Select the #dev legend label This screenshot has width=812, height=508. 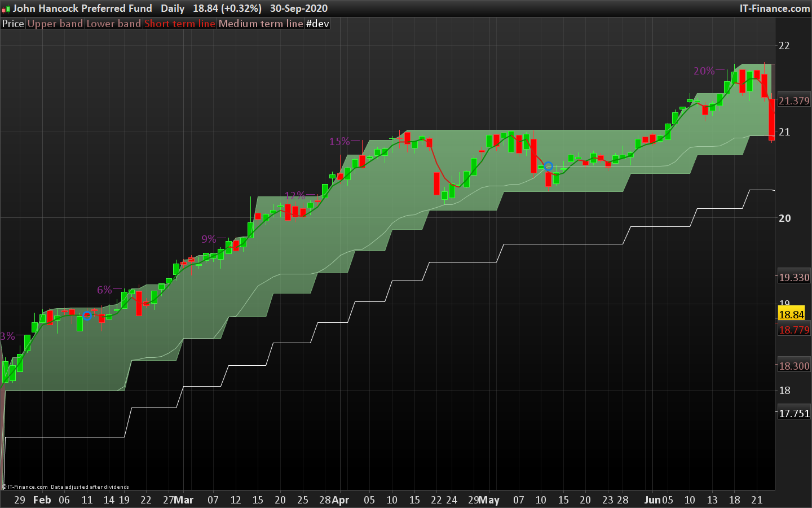pos(317,24)
